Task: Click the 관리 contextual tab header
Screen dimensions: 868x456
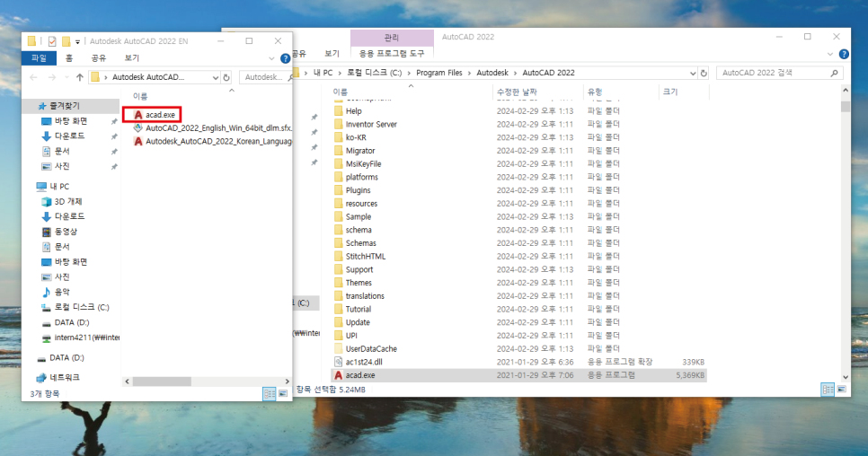Action: tap(392, 37)
